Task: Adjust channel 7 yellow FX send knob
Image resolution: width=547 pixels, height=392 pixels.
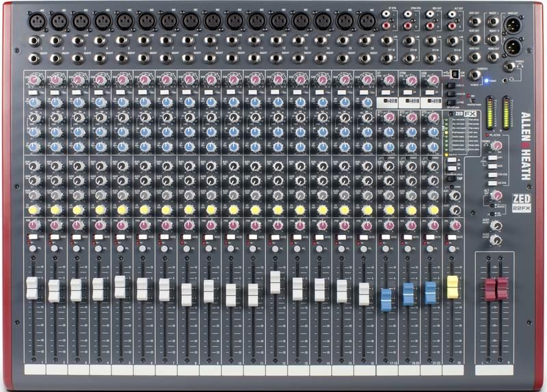Action: [x=166, y=210]
